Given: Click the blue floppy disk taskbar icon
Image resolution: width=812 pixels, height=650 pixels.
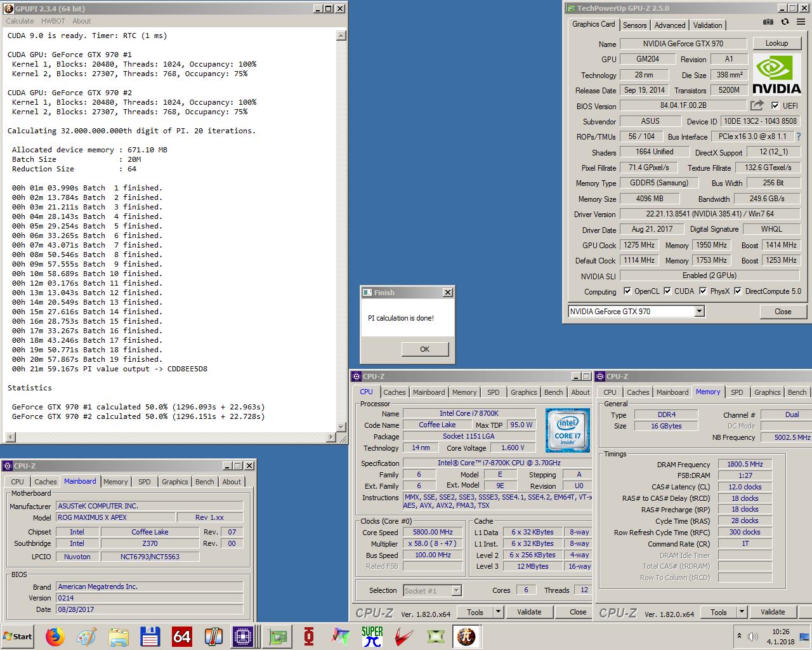Looking at the screenshot, I should pyautogui.click(x=150, y=636).
